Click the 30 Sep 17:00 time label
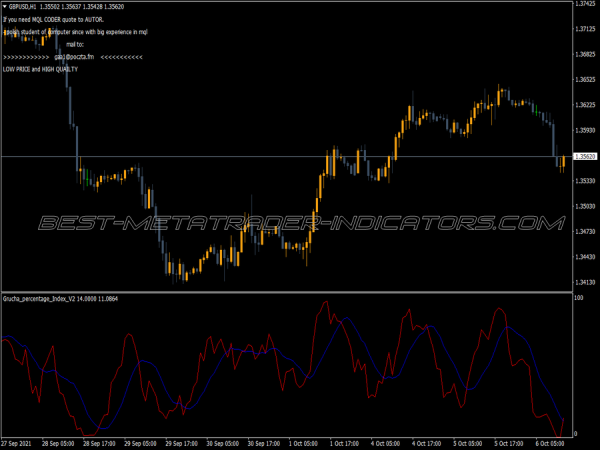The image size is (600, 450). [x=264, y=444]
